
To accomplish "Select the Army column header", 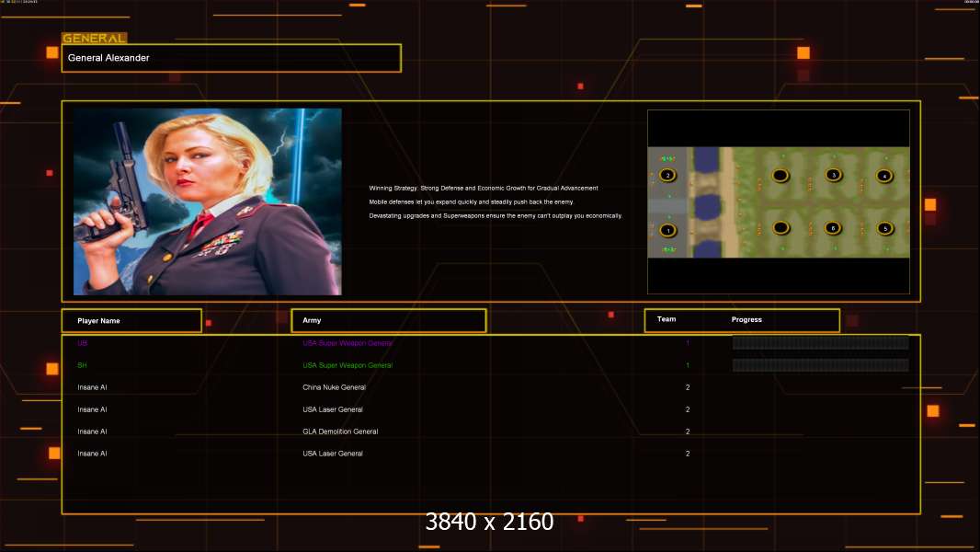I will tap(389, 321).
